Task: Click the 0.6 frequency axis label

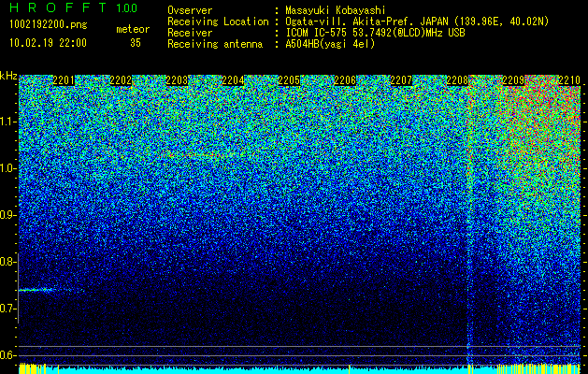Action: (x=7, y=355)
